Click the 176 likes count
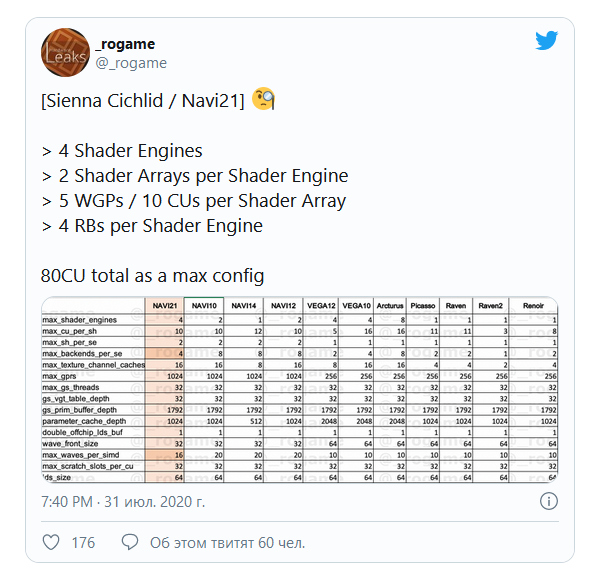This screenshot has width=597, height=576. [83, 542]
